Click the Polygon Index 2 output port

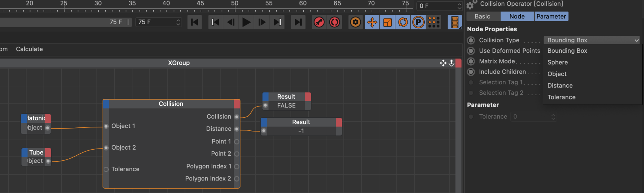(236, 179)
